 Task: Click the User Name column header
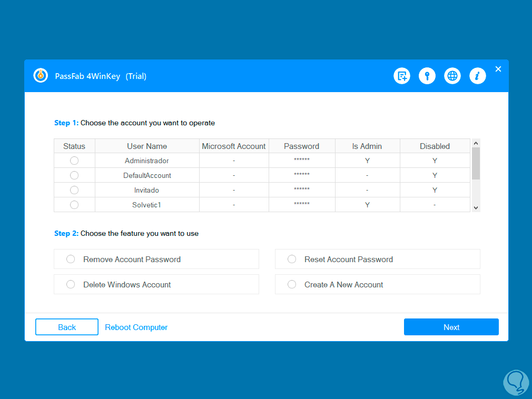(147, 146)
